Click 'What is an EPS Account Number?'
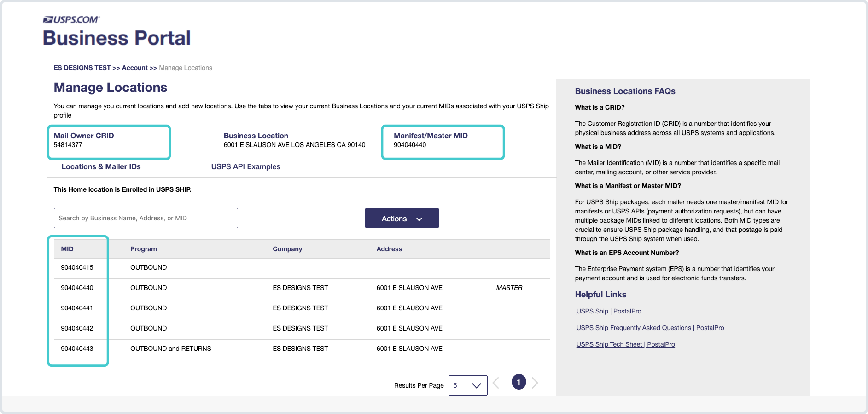This screenshot has height=414, width=868. tap(627, 253)
